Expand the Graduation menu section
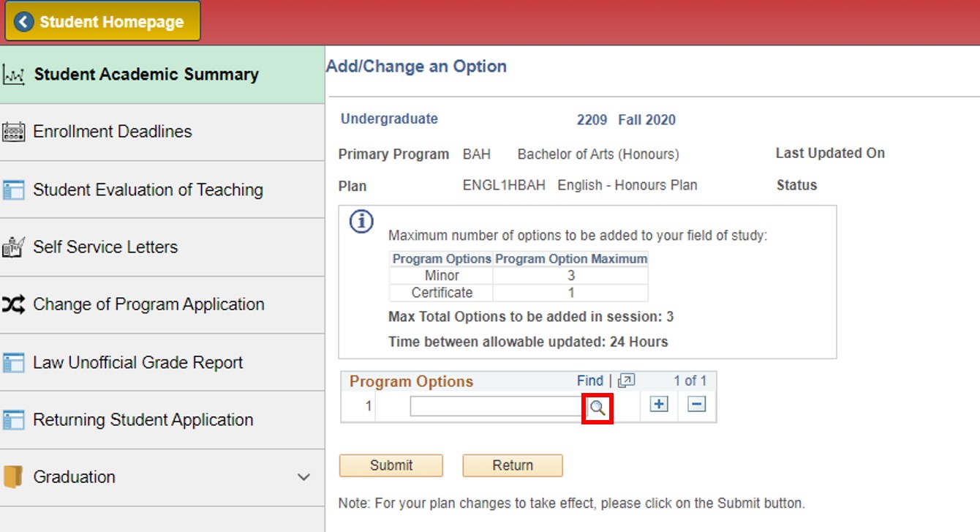The image size is (980, 532). tap(304, 476)
